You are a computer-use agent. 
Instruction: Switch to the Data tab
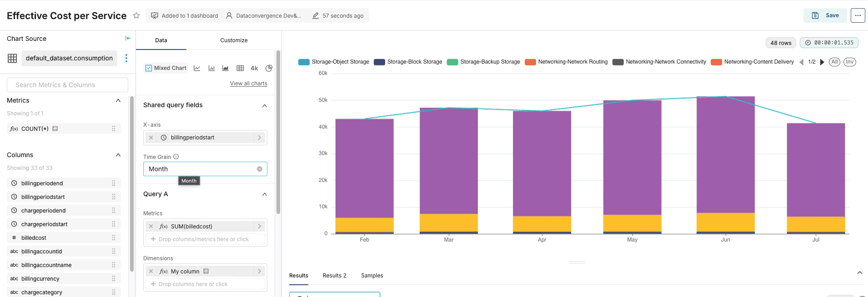pyautogui.click(x=161, y=40)
